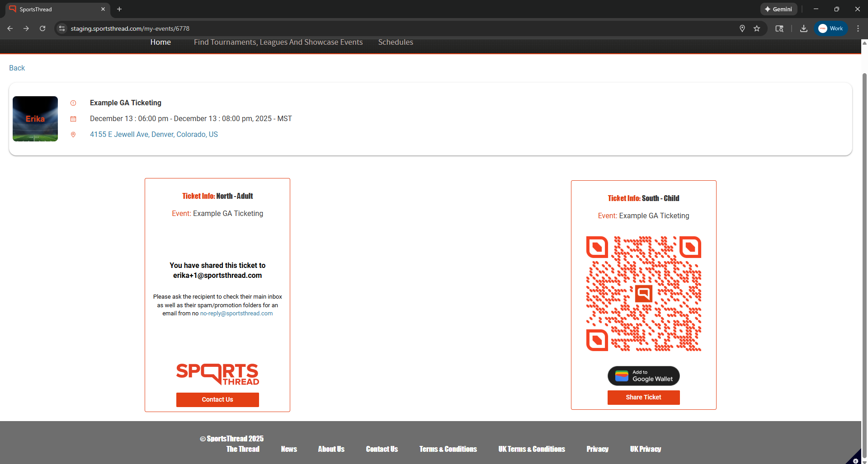Click the Erika event thumbnail
This screenshot has width=868, height=464.
coord(35,119)
